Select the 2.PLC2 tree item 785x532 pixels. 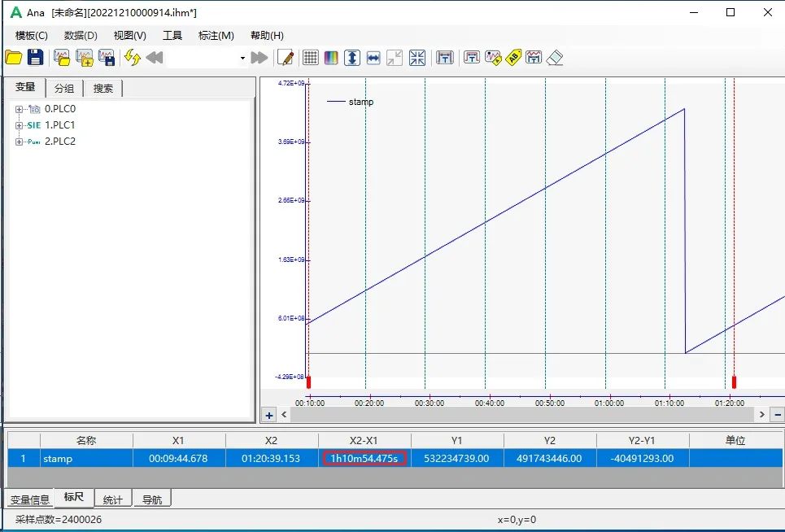pyautogui.click(x=60, y=141)
